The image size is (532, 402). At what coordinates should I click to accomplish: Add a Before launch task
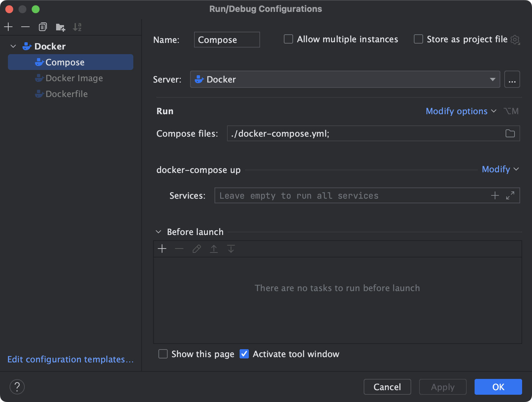[x=162, y=249]
